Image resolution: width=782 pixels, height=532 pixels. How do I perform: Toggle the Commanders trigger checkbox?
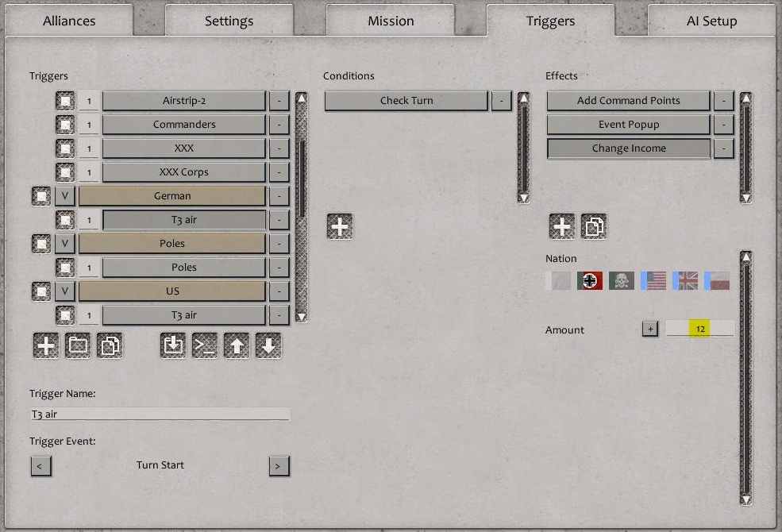(65, 125)
